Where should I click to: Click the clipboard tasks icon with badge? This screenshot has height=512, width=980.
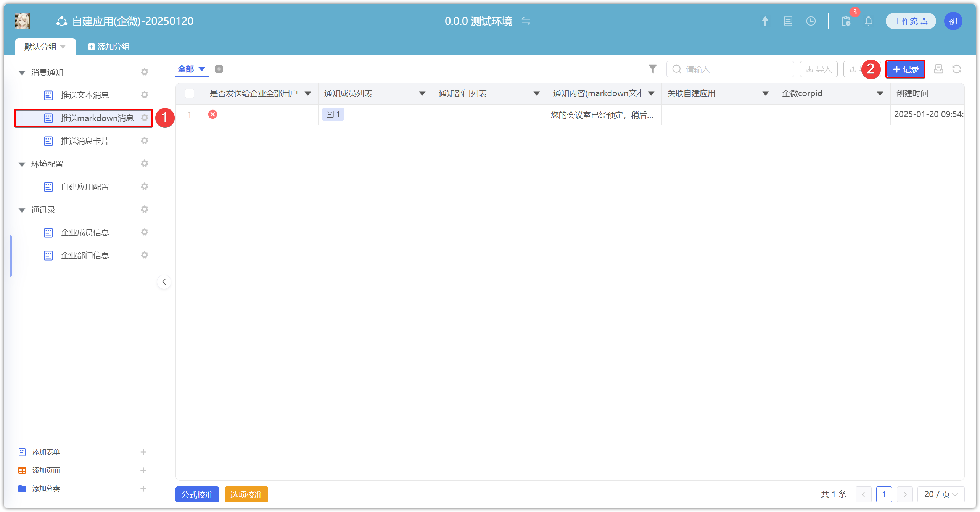(x=846, y=21)
